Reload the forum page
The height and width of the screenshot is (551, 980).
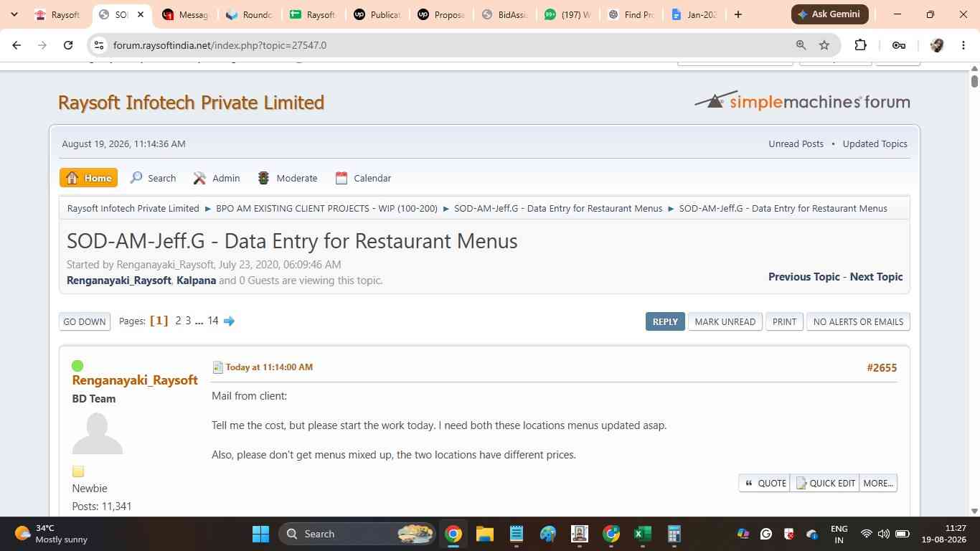click(x=68, y=45)
